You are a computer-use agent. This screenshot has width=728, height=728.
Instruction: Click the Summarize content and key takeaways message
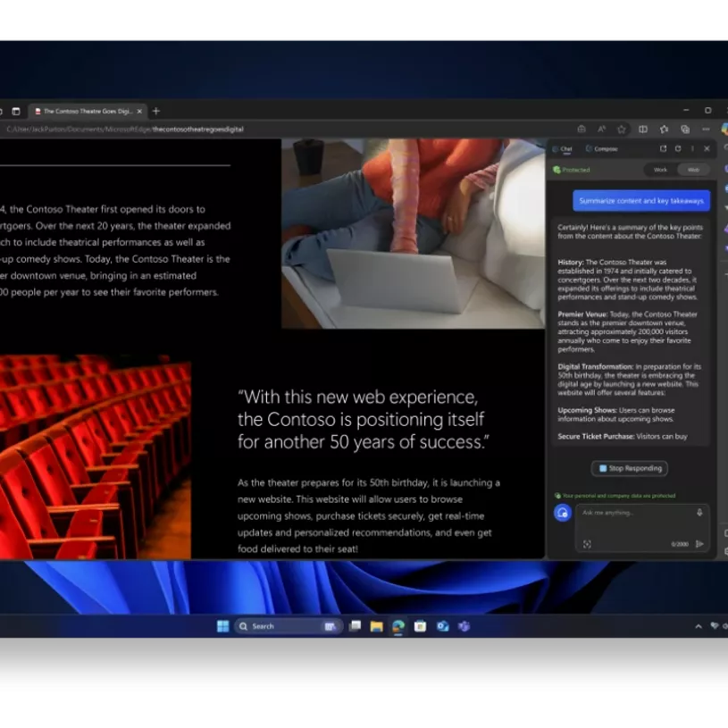641,201
